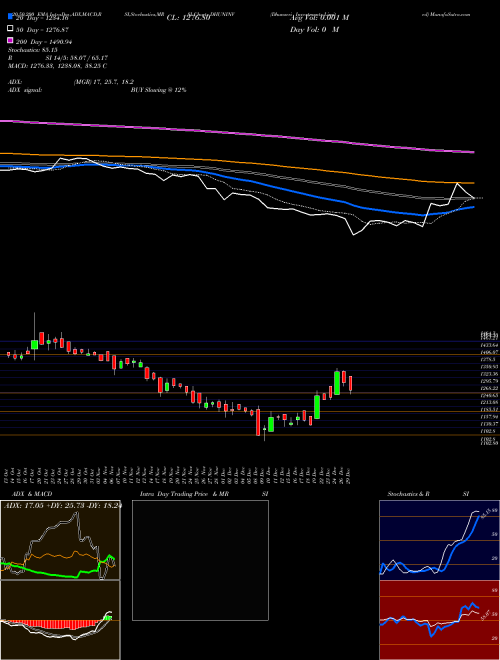The width and height of the screenshot is (500, 660).
Task: Click the tall green candle near the right
Action: tap(337, 383)
